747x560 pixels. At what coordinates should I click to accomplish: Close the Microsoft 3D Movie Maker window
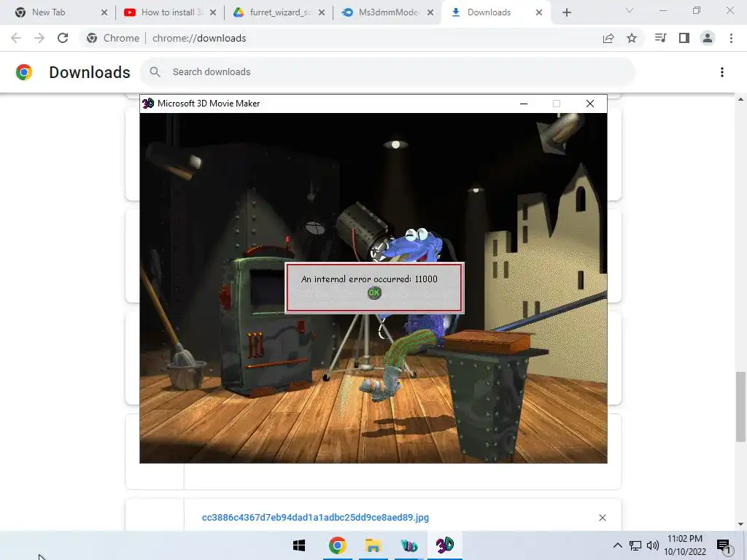click(x=589, y=104)
